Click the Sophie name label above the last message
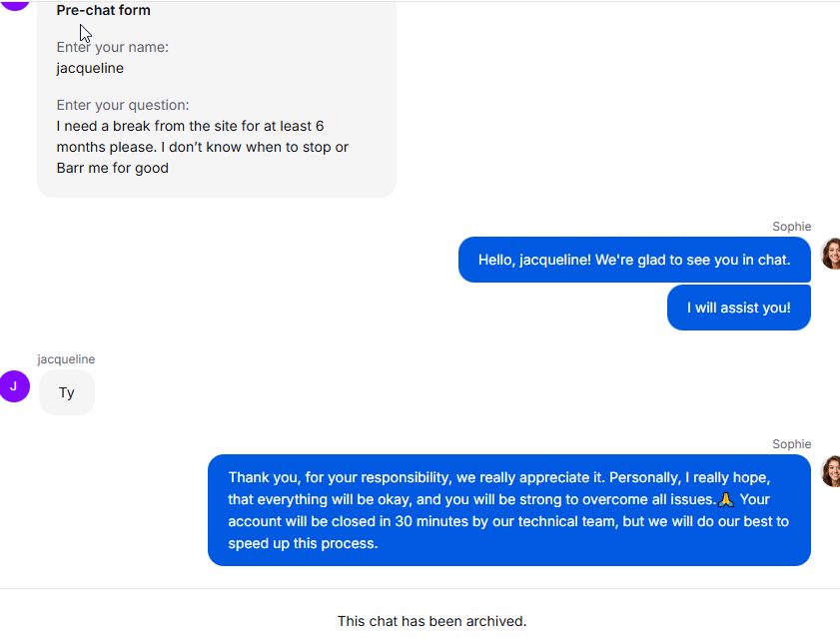This screenshot has width=840, height=638. click(x=791, y=444)
